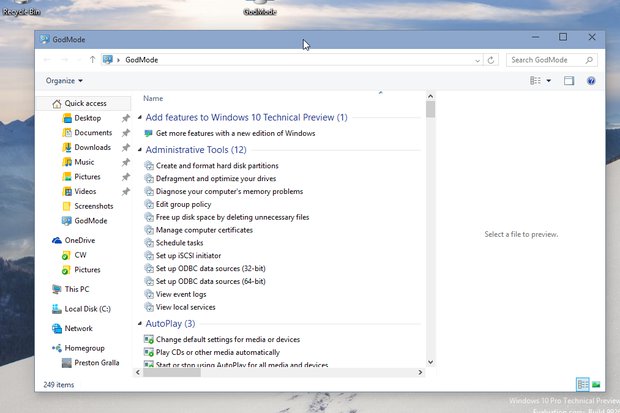This screenshot has height=413, width=620.
Task: Toggle the preview pane button
Action: point(569,81)
